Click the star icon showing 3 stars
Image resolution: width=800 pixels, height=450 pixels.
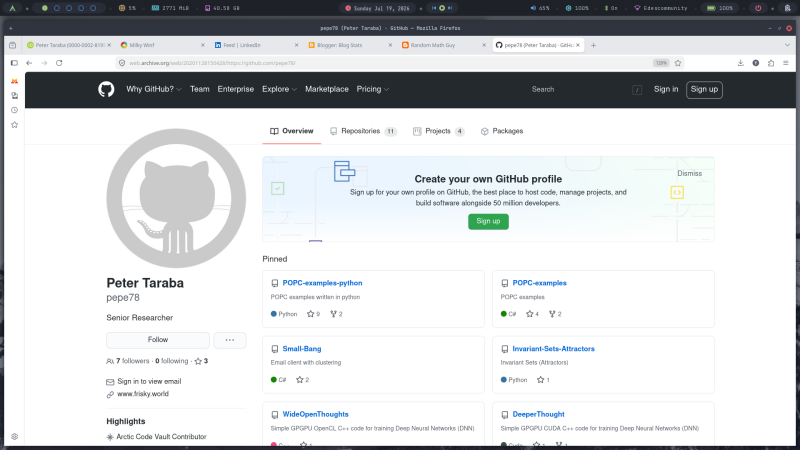(x=198, y=361)
